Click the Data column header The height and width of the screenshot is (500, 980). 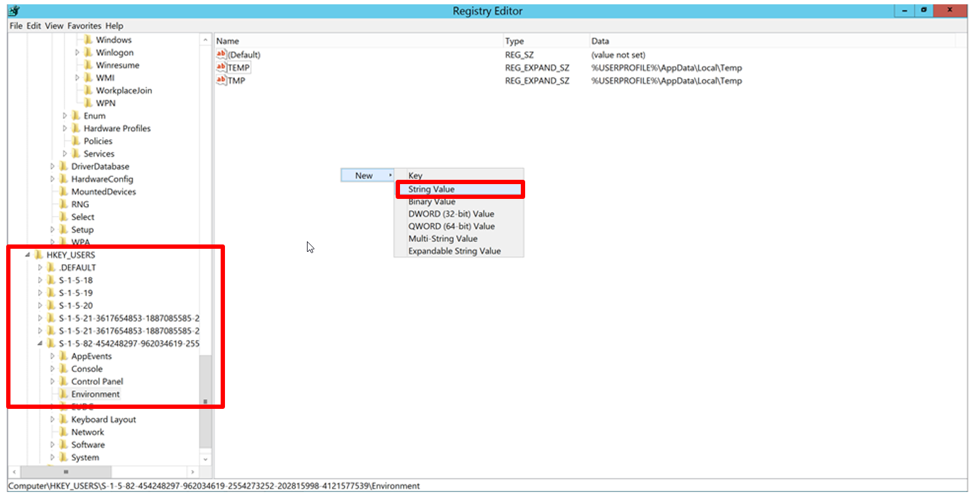[x=772, y=41]
